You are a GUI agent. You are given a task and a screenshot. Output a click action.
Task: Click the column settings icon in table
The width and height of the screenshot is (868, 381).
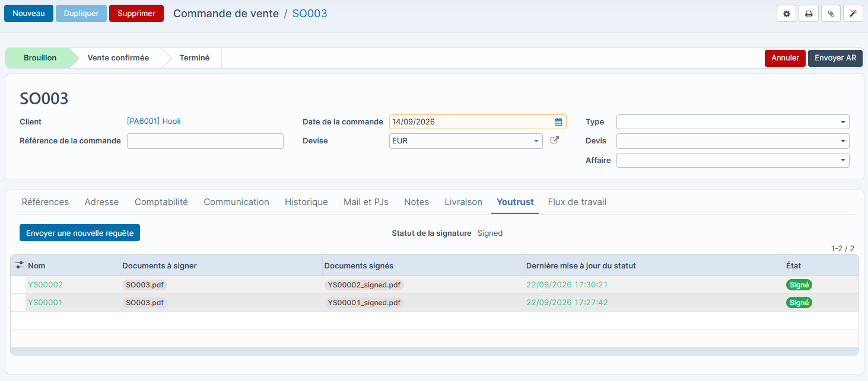coord(19,265)
